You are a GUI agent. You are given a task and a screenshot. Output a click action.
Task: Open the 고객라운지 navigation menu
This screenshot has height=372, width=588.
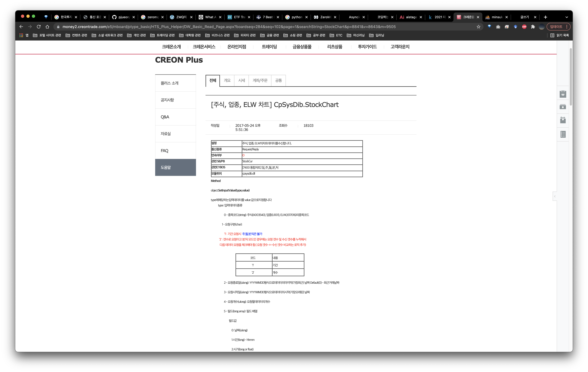[400, 47]
